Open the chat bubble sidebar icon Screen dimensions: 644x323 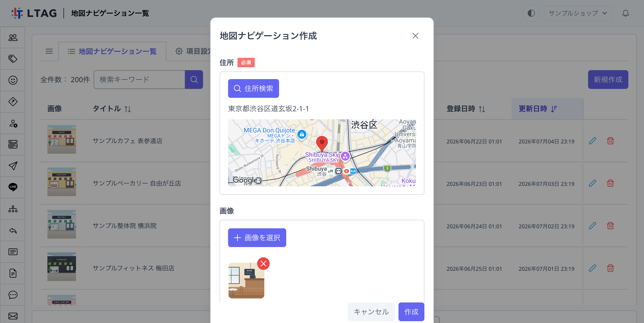tap(13, 295)
